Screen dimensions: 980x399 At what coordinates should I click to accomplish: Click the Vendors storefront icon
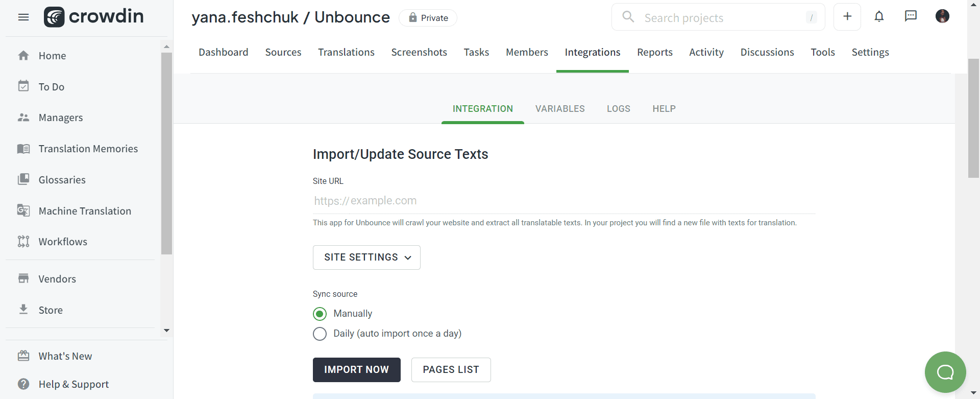(x=23, y=278)
